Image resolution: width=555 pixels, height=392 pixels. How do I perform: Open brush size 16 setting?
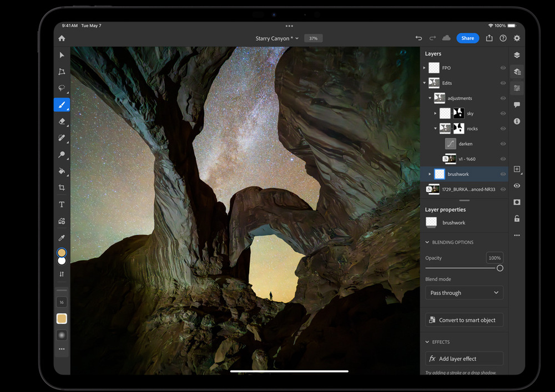[62, 302]
